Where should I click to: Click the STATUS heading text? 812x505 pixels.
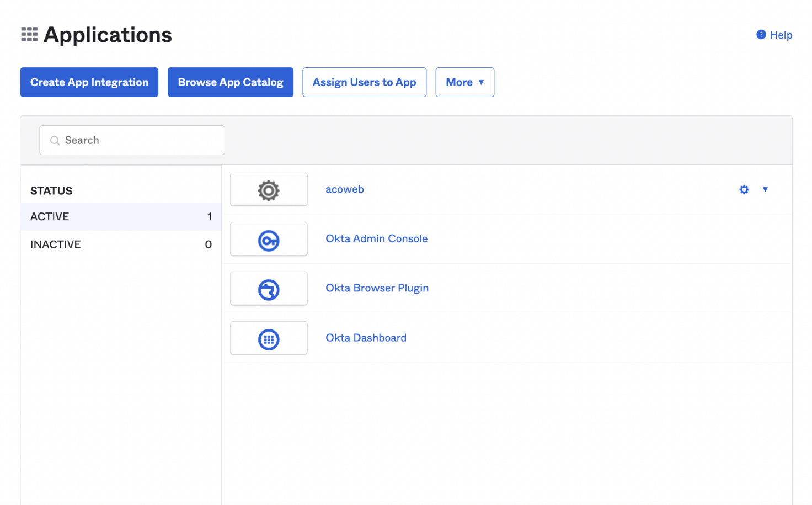click(51, 191)
